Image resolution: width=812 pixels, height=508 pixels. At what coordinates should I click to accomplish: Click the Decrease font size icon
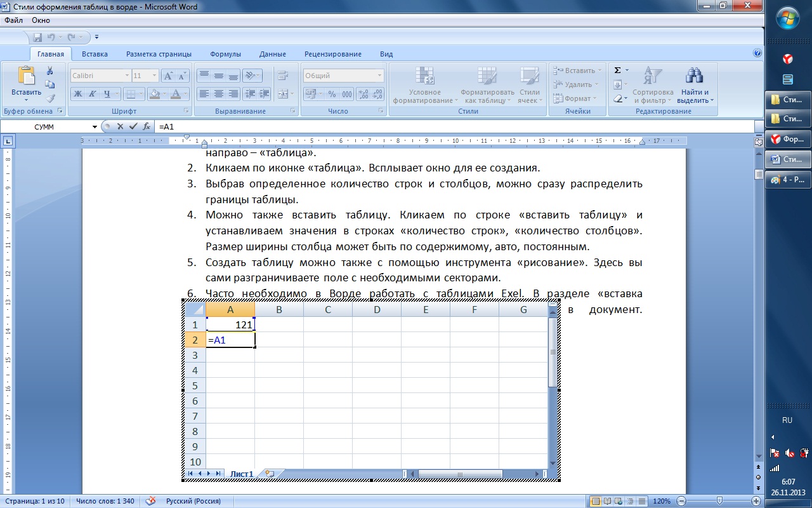181,76
